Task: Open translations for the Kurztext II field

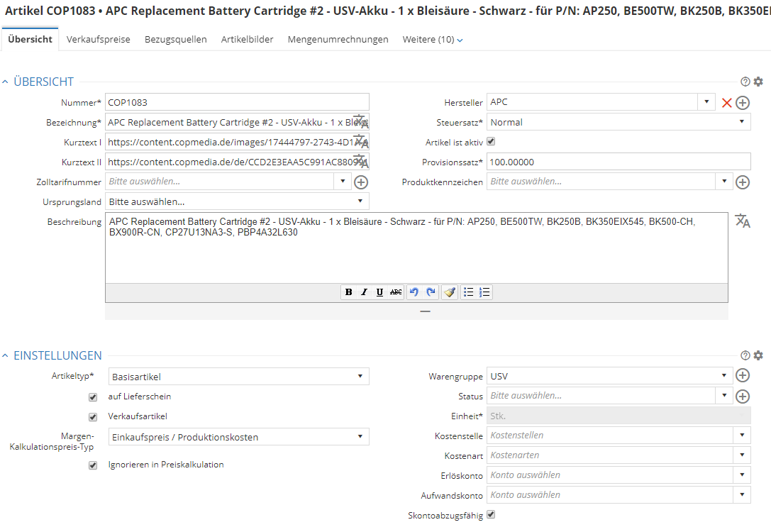Action: pyautogui.click(x=361, y=161)
